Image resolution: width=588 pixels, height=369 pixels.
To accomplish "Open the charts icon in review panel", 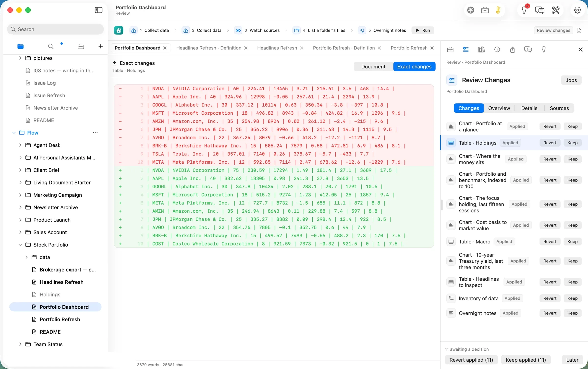I will pos(481,49).
